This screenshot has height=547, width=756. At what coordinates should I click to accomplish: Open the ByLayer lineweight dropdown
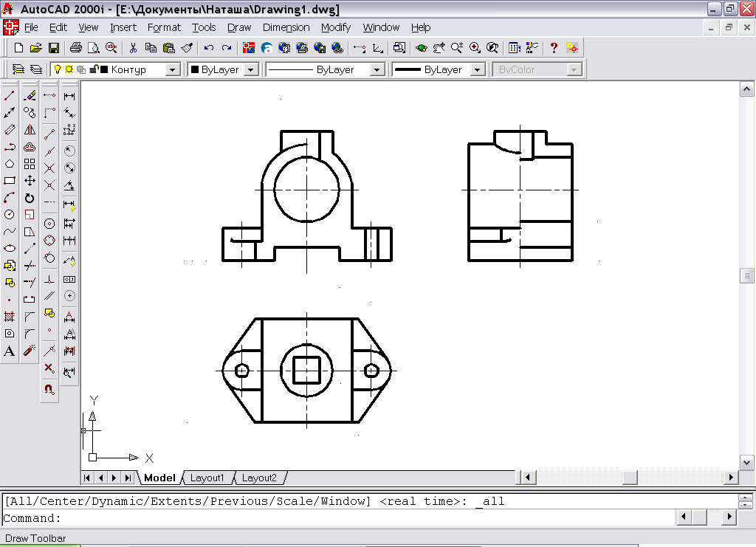478,70
